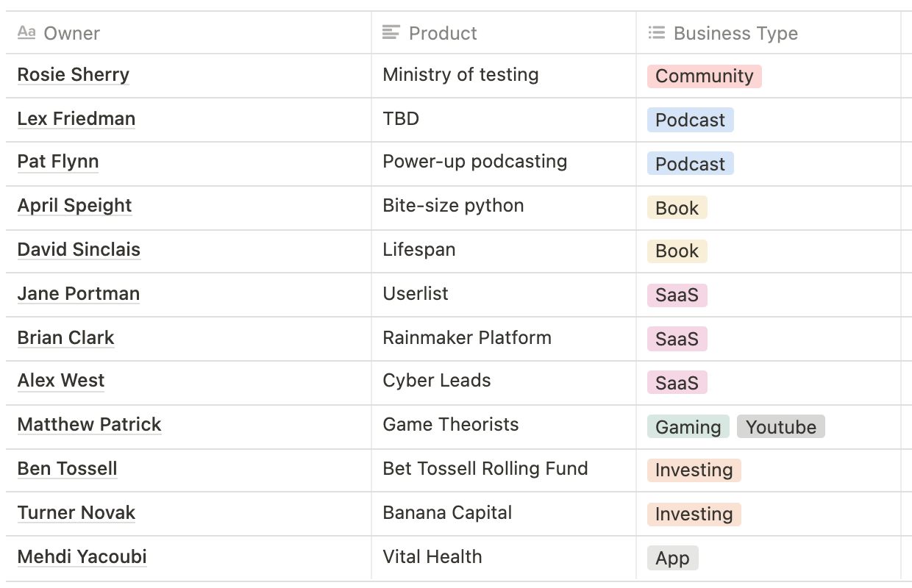Screen dimensions: 912x588
Task: Select the Community tag for Rosie Sherry
Action: [705, 76]
